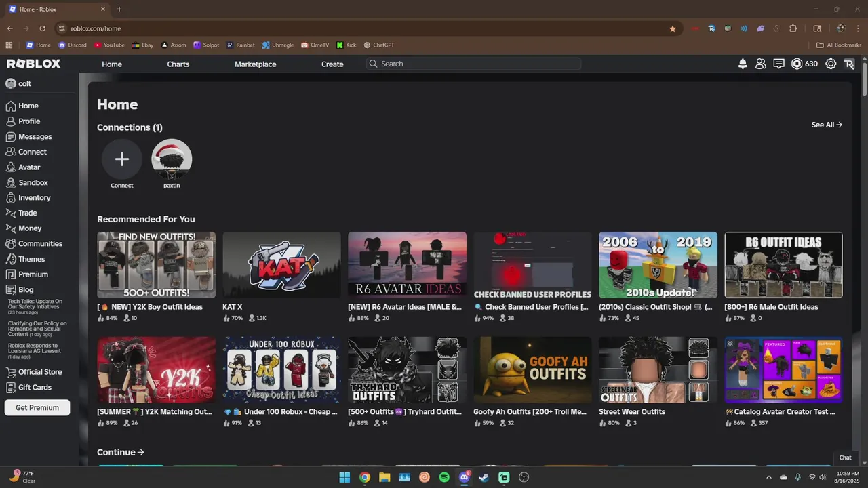The image size is (868, 488).
Task: Open the Chat button at bottom right
Action: [x=845, y=457]
